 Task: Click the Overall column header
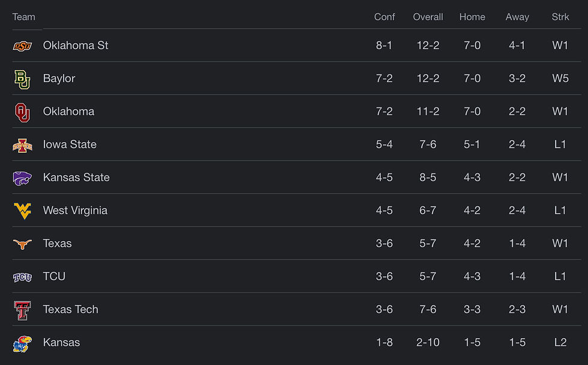[428, 17]
